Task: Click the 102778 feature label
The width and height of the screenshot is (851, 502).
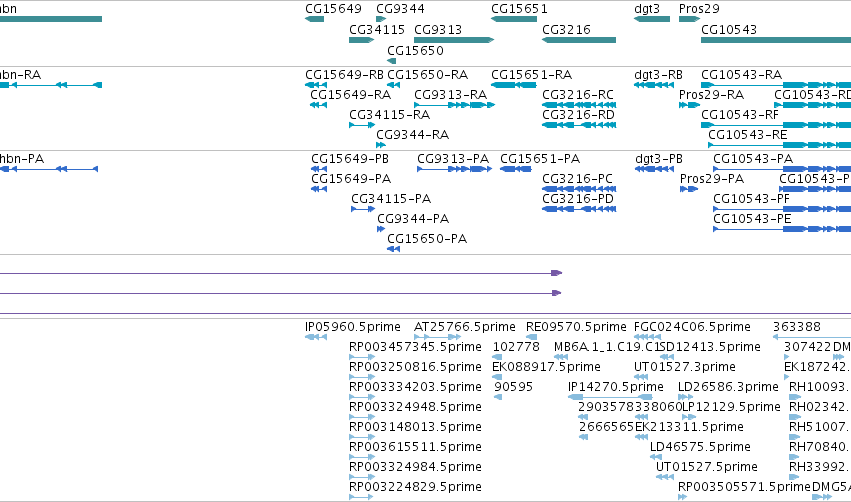Action: click(x=516, y=347)
